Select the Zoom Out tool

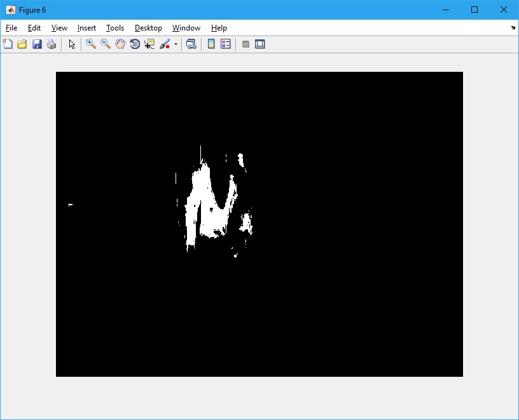tap(106, 44)
